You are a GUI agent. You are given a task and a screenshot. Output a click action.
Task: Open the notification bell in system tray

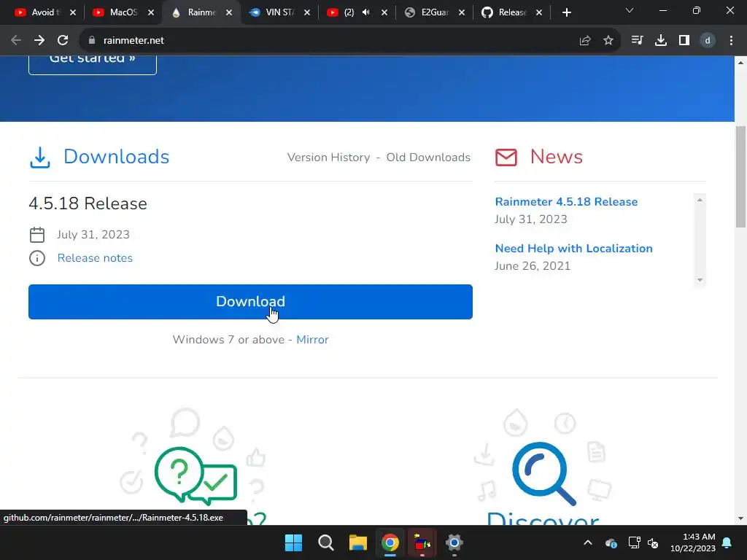click(x=727, y=542)
